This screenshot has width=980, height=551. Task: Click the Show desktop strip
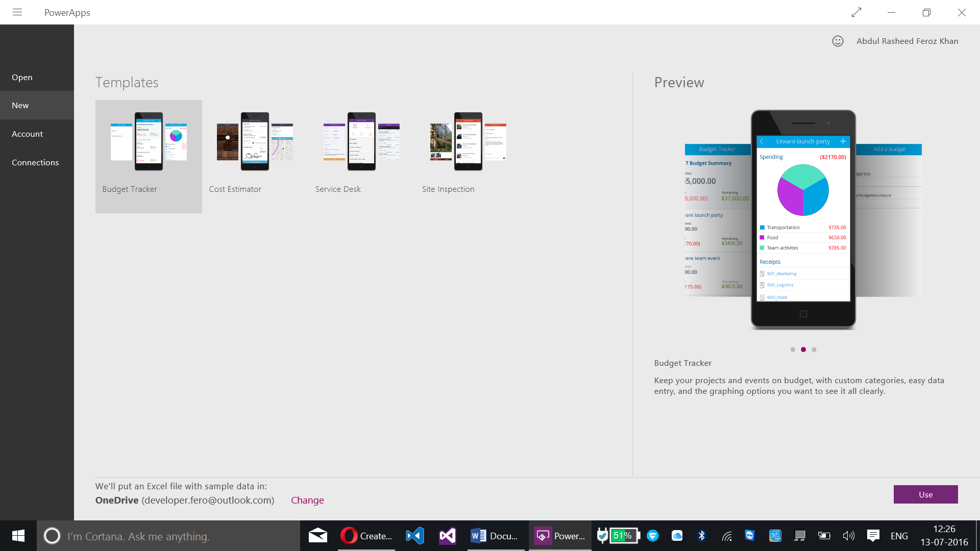click(977, 536)
